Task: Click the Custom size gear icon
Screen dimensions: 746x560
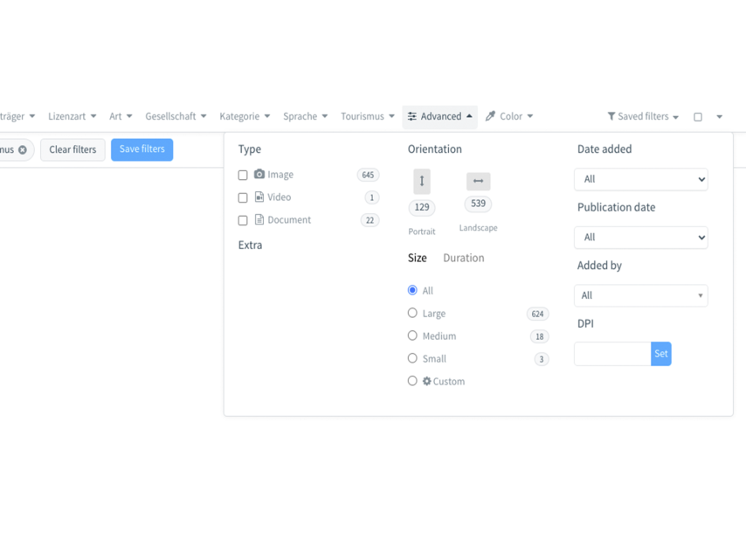Action: [427, 382]
